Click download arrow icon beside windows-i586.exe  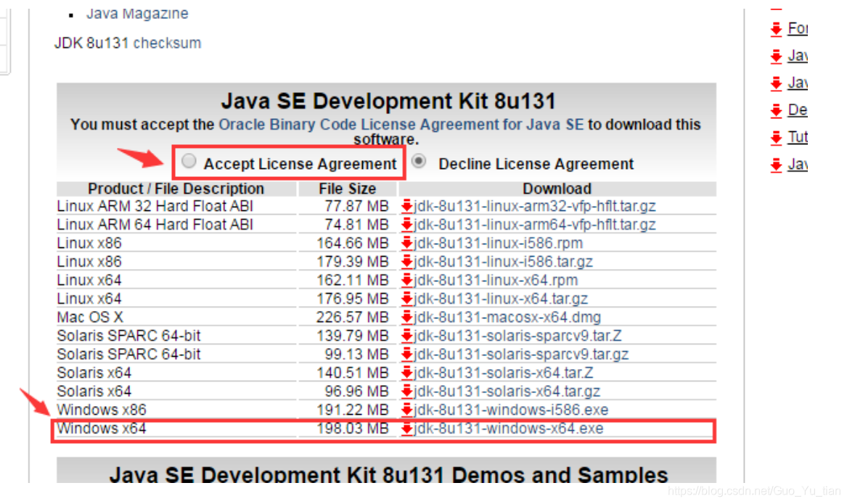[407, 410]
